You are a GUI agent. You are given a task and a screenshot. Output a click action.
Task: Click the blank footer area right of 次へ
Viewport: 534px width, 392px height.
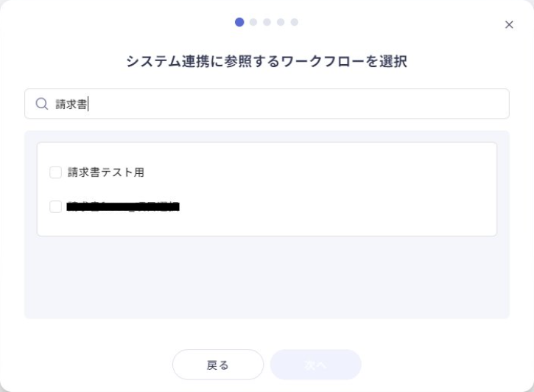[x=442, y=365]
